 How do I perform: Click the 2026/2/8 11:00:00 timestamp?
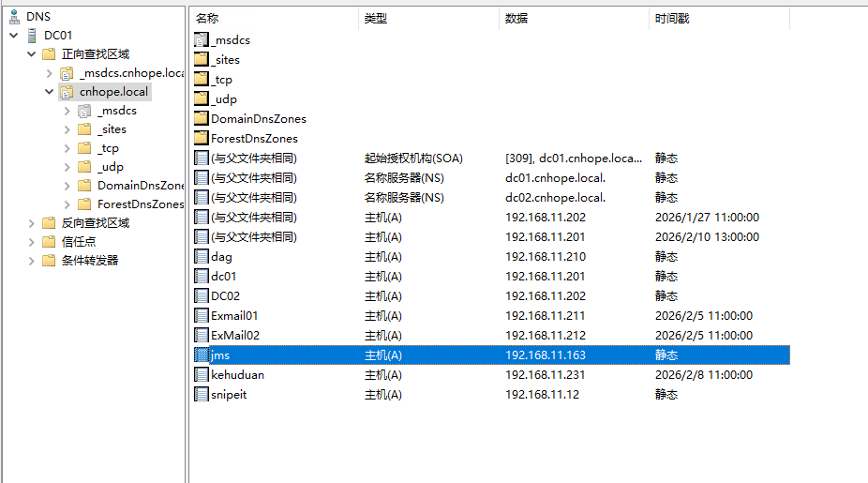pyautogui.click(x=704, y=374)
